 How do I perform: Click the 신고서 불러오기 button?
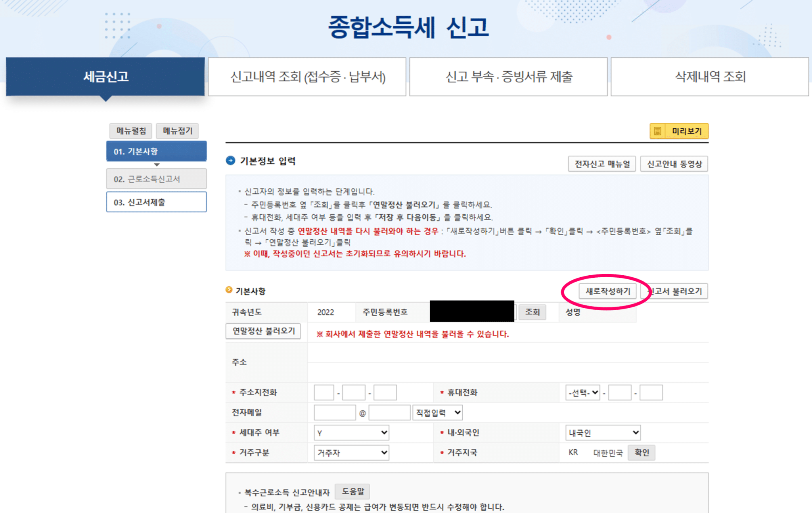pyautogui.click(x=674, y=291)
